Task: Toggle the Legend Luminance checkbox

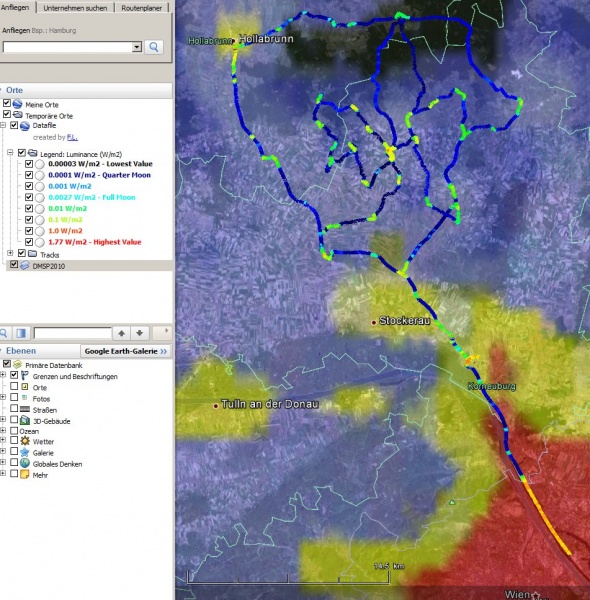Action: pyautogui.click(x=22, y=153)
